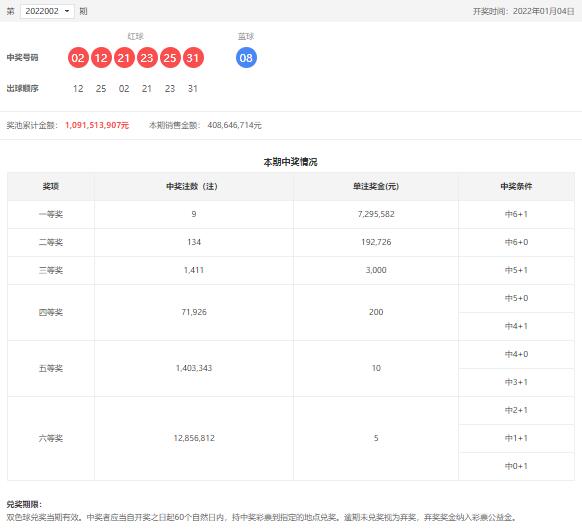Click condition cell 中2+1
Viewport: 582px width, 532px height.
point(516,410)
